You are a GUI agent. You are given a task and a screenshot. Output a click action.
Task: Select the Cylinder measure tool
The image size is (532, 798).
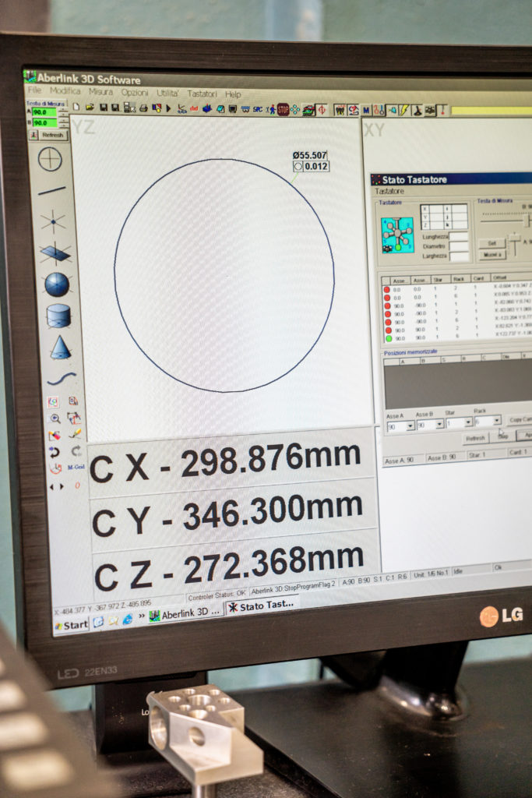pos(58,316)
